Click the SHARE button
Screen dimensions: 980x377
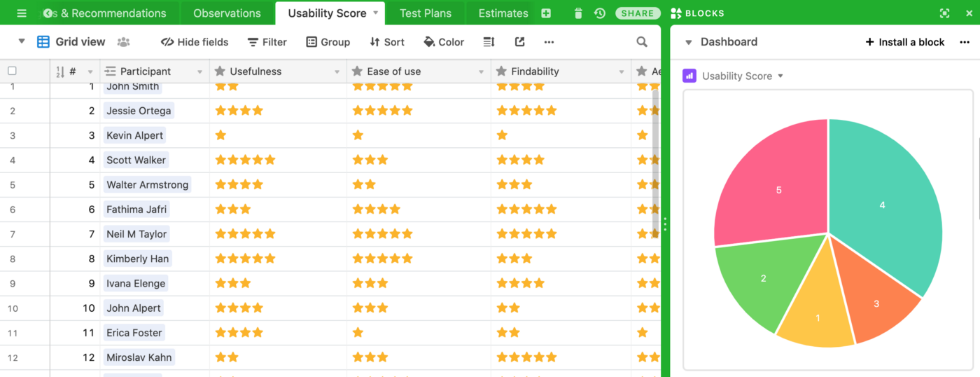click(x=638, y=13)
